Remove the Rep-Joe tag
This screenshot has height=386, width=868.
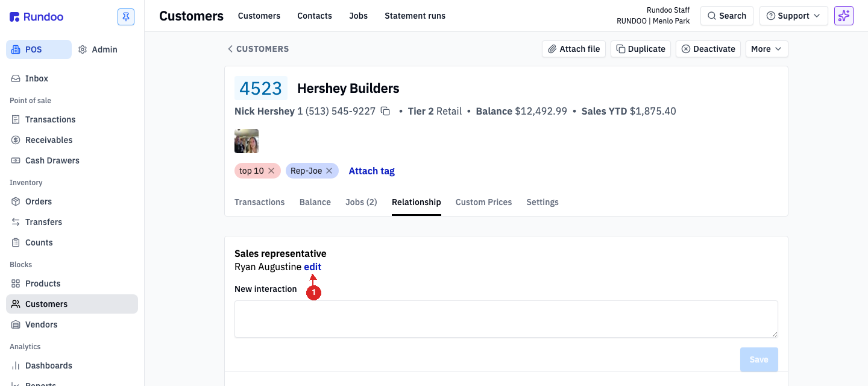(x=329, y=171)
